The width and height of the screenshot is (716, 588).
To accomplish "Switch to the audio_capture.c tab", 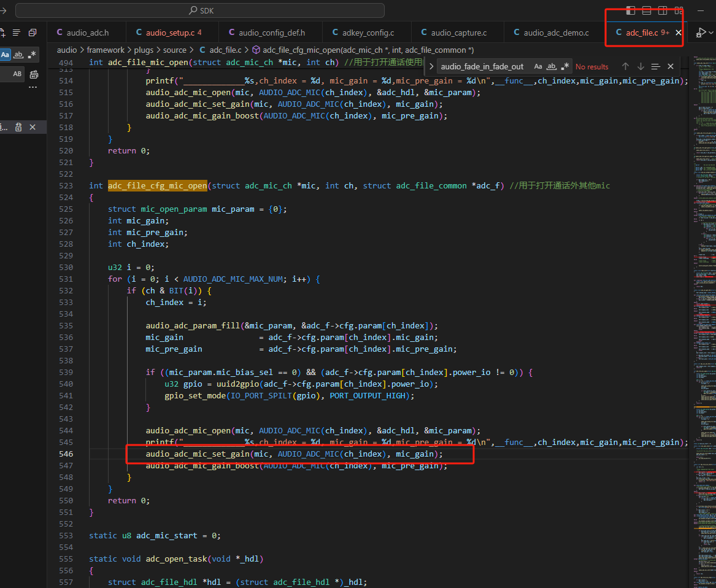I will [458, 33].
